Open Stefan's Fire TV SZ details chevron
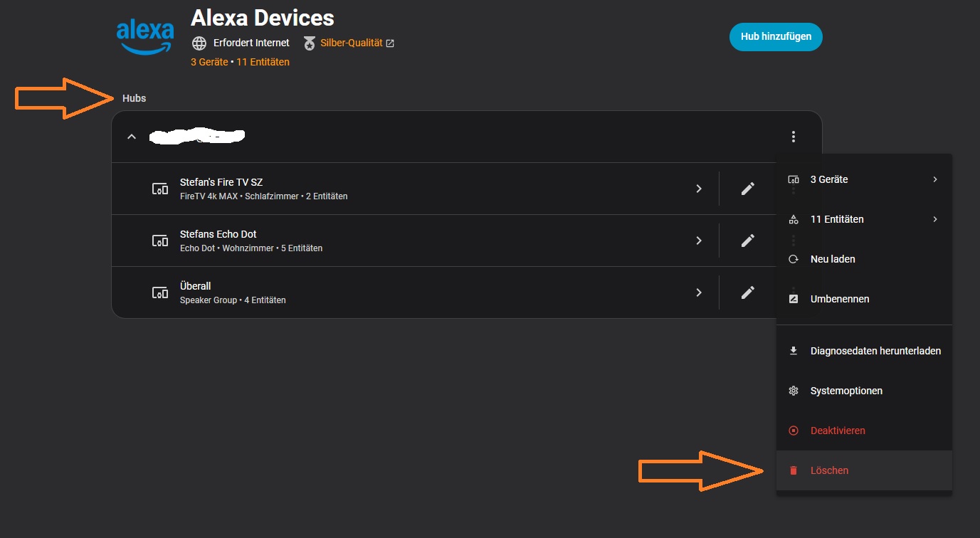980x538 pixels. tap(699, 189)
